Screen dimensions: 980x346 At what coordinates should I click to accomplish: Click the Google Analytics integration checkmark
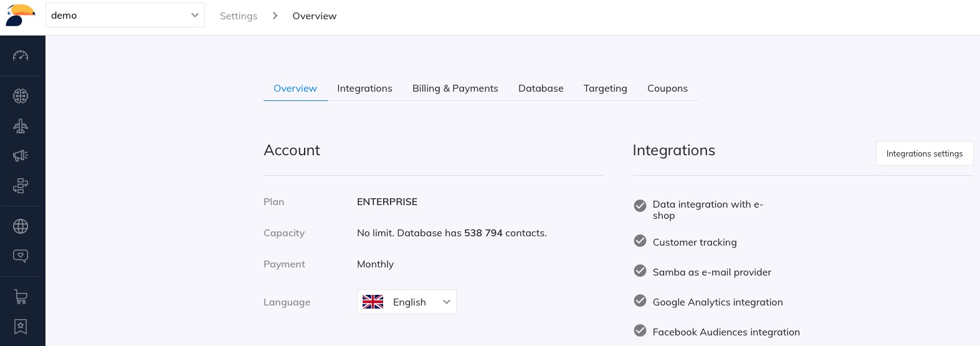[x=640, y=301]
